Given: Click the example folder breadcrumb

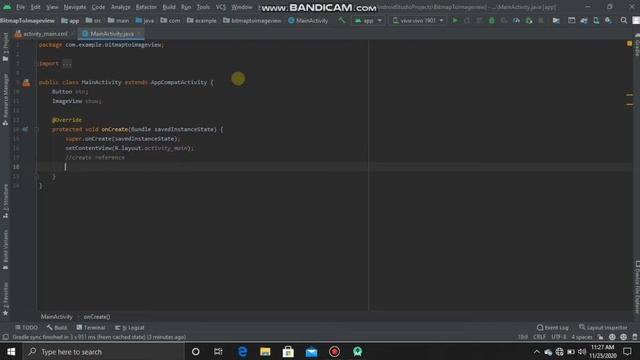Looking at the screenshot, I should [x=202, y=20].
